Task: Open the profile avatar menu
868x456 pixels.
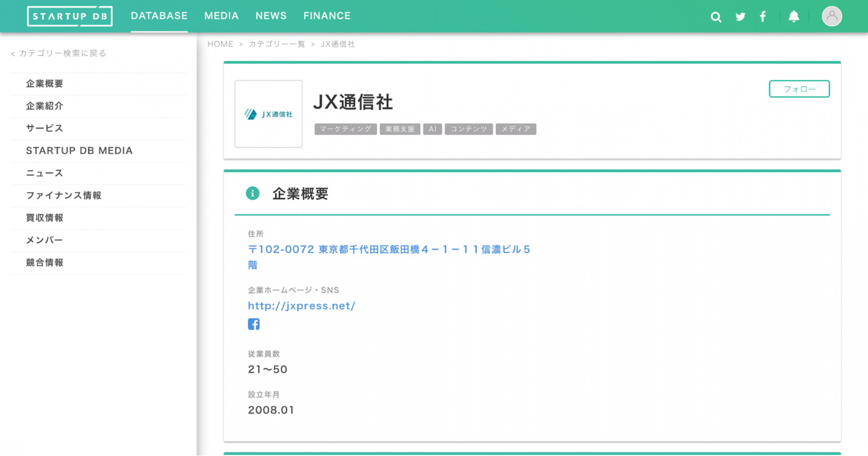Action: (831, 16)
